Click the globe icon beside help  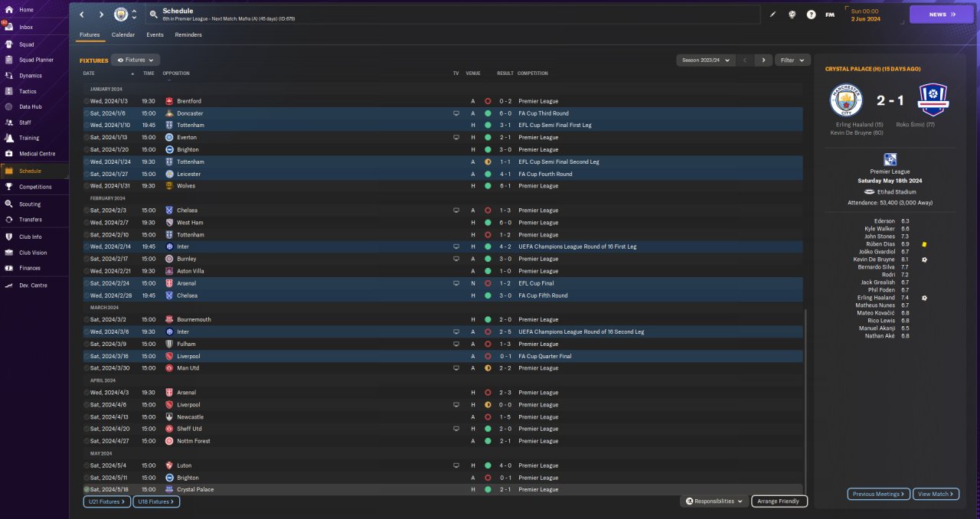click(x=792, y=15)
